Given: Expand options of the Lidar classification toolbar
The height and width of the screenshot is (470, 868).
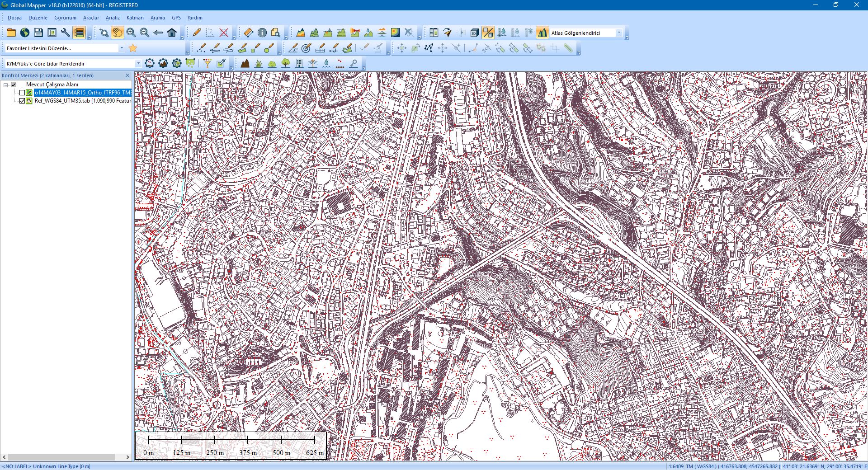Looking at the screenshot, I should pyautogui.click(x=364, y=68).
